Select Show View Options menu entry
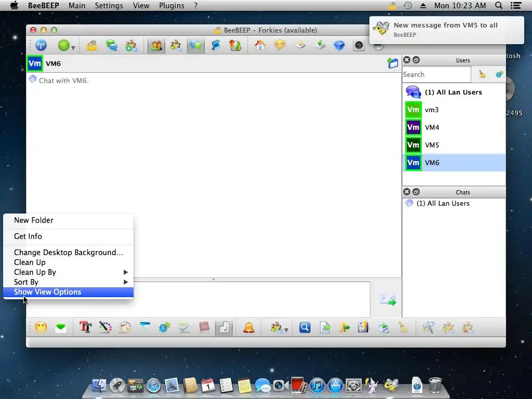The image size is (532, 399). pyautogui.click(x=68, y=292)
